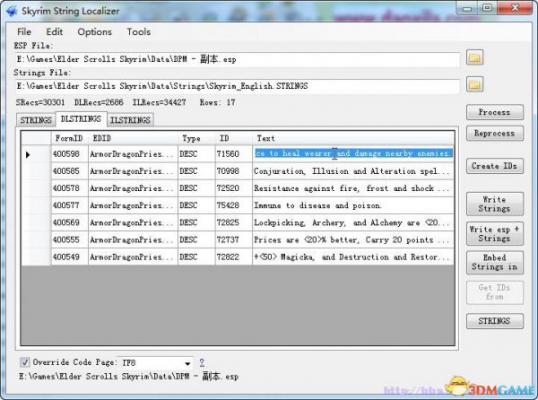Browse for Strings file using folder icon

click(x=475, y=84)
